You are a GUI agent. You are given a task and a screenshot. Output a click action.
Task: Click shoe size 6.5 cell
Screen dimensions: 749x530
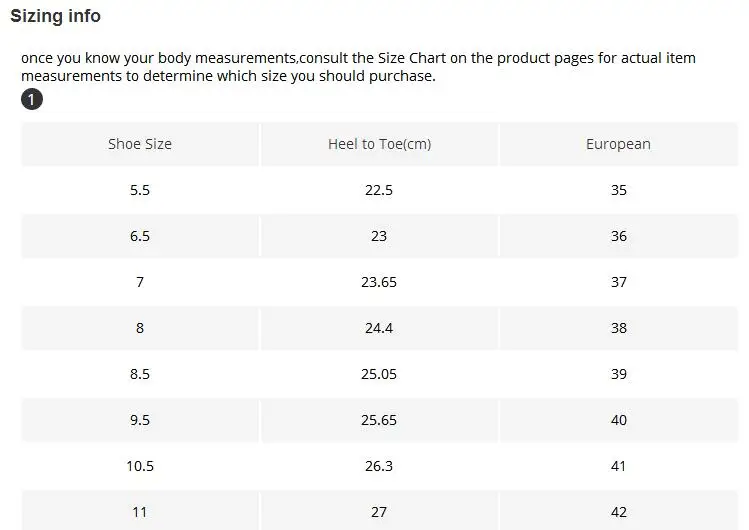(140, 236)
